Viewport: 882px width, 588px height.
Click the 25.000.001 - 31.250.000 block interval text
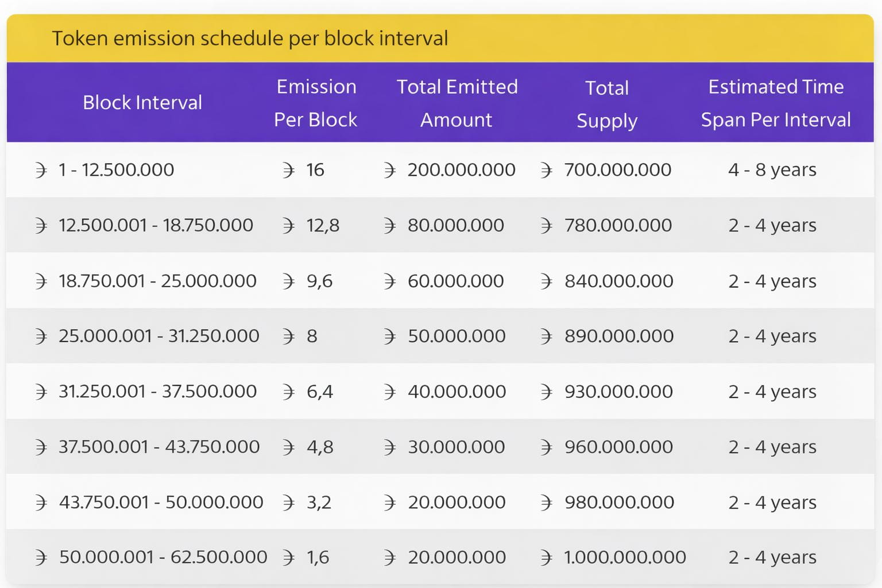pos(159,336)
